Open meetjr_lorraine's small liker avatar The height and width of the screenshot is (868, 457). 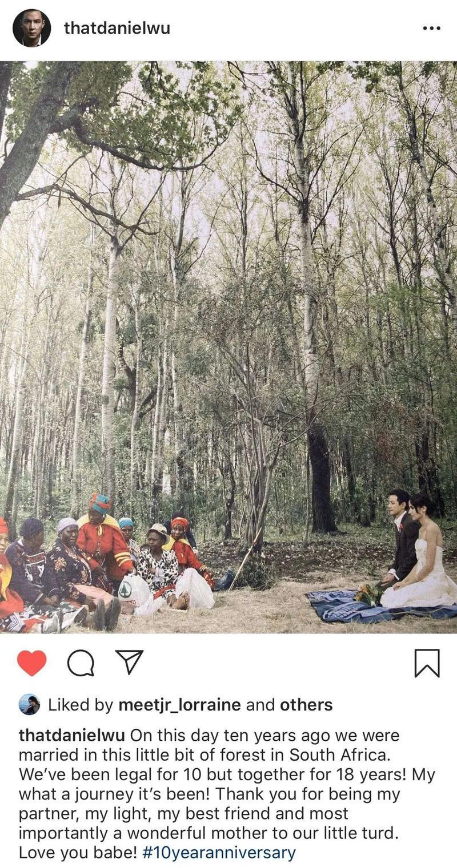pyautogui.click(x=29, y=705)
